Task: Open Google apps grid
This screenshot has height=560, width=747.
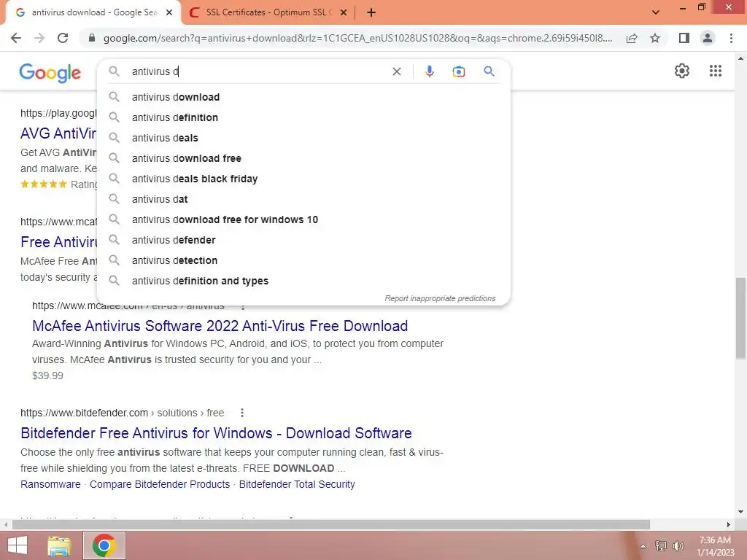Action: point(715,71)
